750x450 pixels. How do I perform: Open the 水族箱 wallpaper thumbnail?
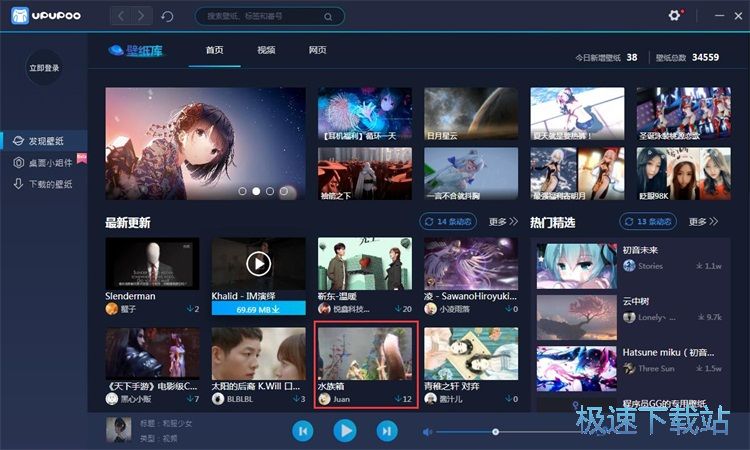[365, 353]
